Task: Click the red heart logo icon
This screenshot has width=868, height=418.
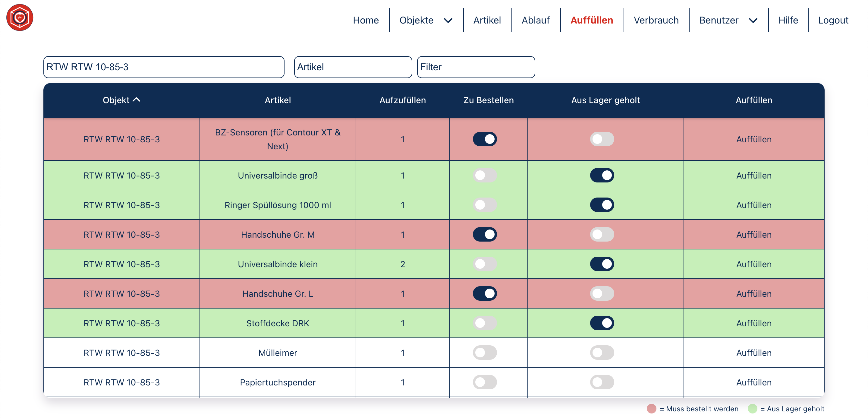Action: point(20,17)
